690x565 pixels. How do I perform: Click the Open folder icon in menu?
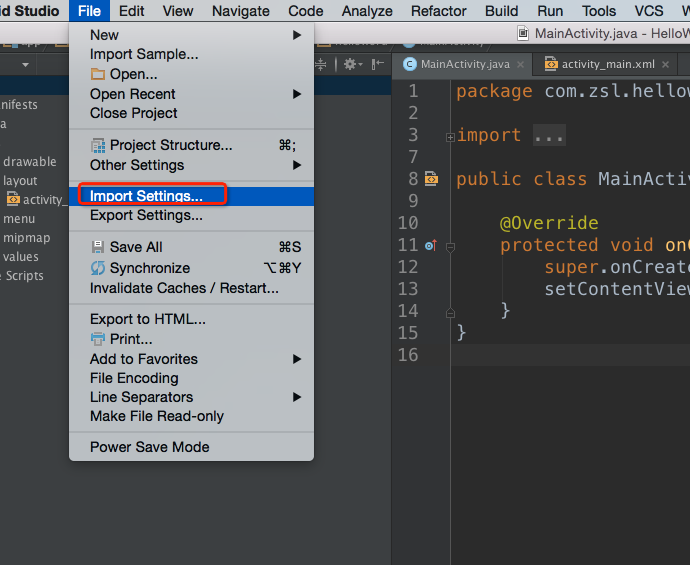(98, 74)
